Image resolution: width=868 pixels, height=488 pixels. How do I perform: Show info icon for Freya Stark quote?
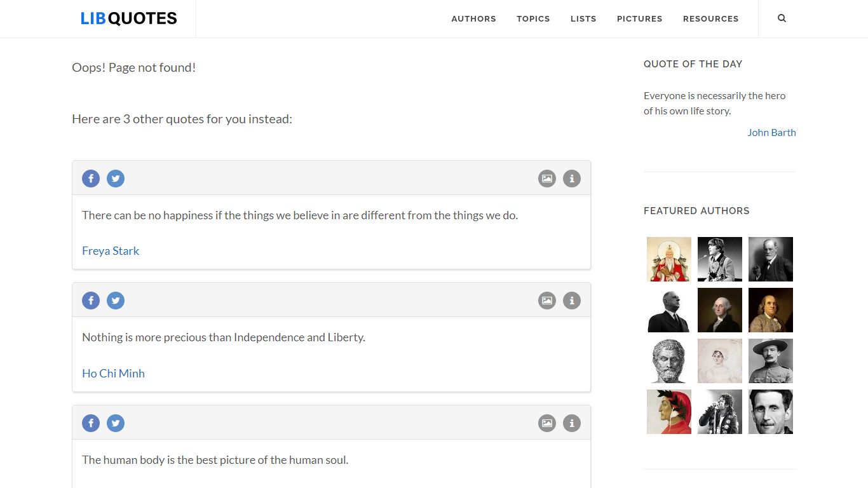[572, 179]
